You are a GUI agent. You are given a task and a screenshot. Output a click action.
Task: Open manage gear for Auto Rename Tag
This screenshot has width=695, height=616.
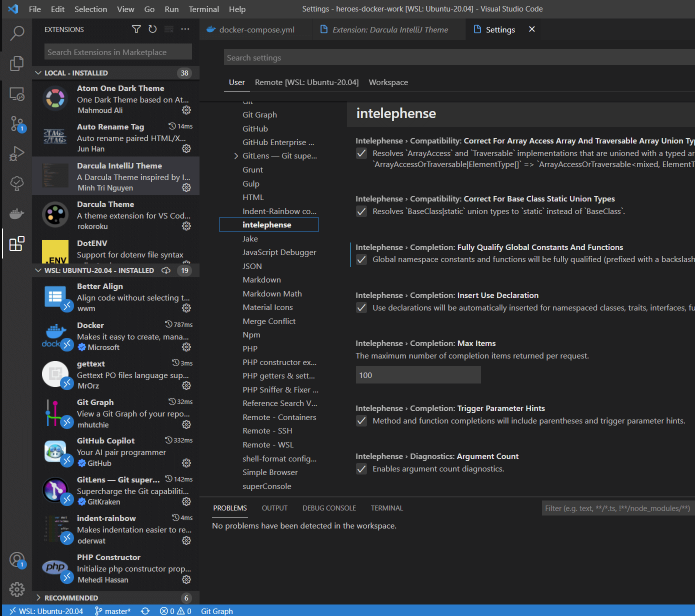click(x=186, y=148)
